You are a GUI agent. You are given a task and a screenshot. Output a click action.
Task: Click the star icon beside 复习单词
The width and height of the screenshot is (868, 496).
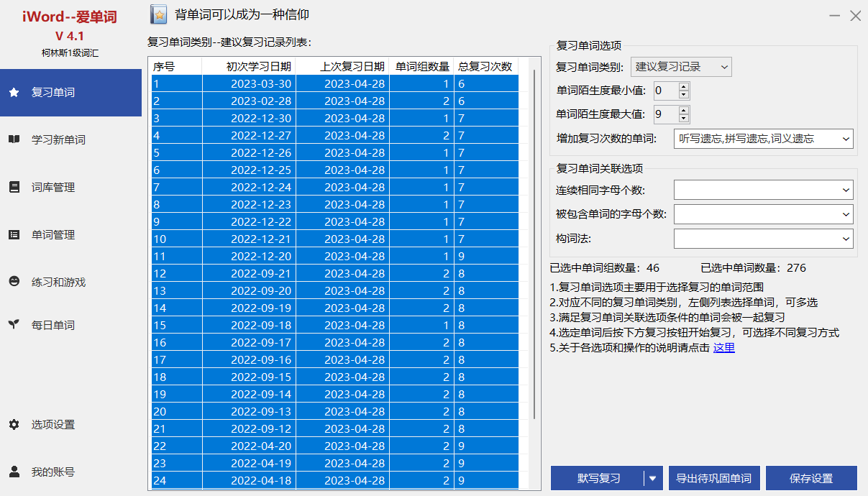pyautogui.click(x=14, y=92)
